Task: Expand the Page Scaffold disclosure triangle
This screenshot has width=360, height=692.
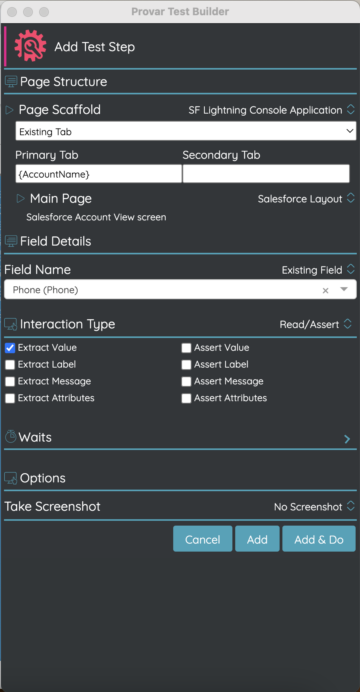Action: click(x=10, y=109)
